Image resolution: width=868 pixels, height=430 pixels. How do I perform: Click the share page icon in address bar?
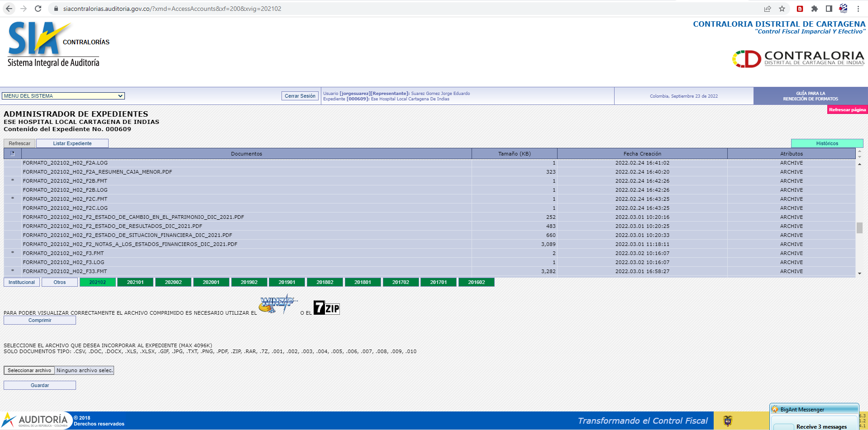tap(768, 9)
